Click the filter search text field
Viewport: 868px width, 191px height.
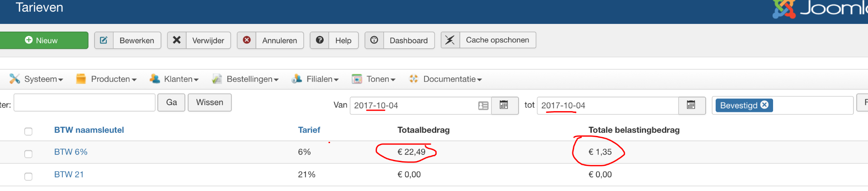[x=85, y=102]
